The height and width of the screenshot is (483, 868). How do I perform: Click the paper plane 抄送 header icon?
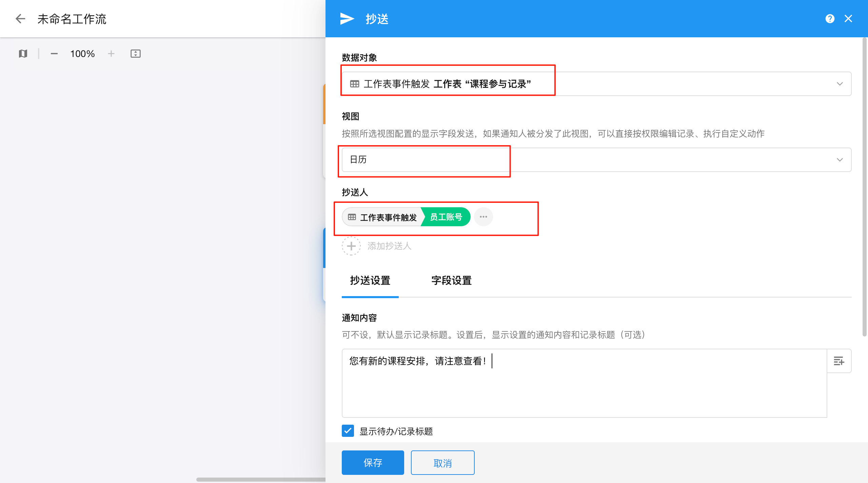pos(347,19)
